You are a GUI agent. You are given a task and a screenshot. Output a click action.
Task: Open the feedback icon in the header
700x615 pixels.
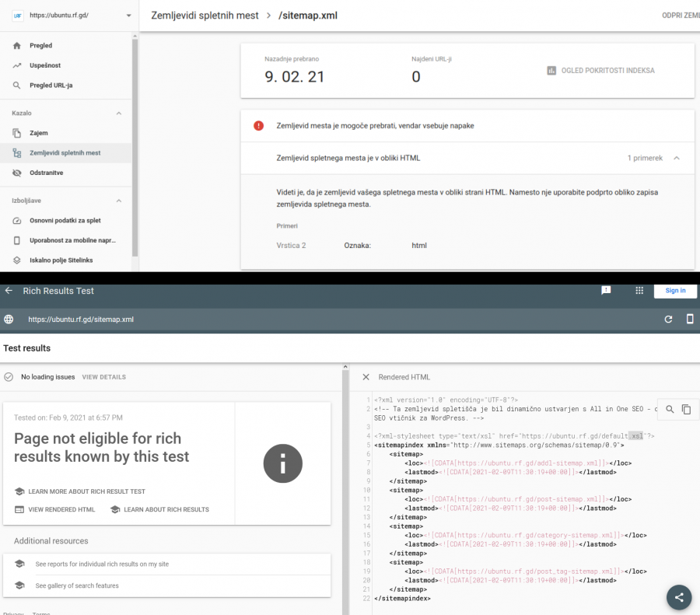tap(606, 291)
